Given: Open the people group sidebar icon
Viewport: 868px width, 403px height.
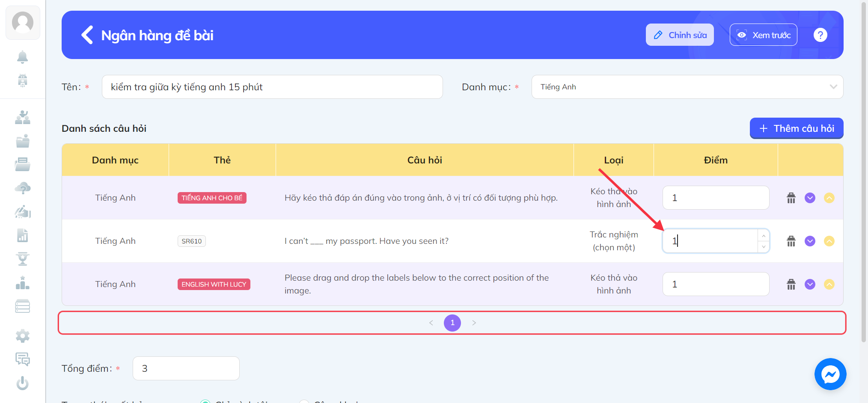Looking at the screenshot, I should click(23, 117).
